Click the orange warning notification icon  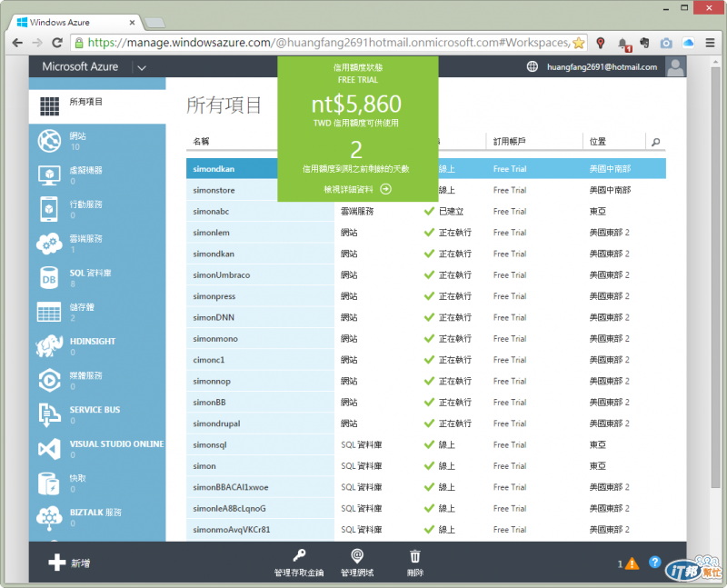coord(632,563)
